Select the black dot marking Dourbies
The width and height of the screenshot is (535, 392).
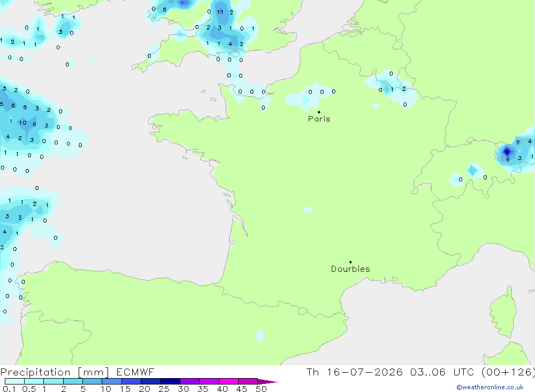[x=350, y=262]
